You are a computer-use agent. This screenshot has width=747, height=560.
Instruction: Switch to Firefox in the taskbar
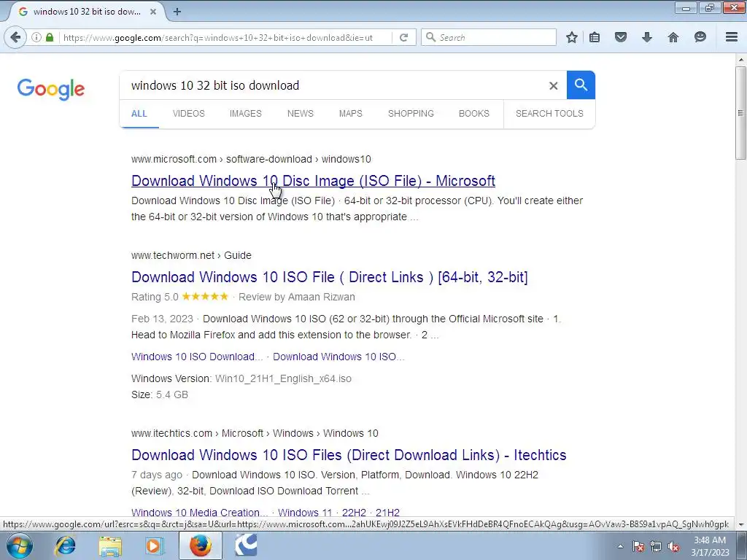[201, 545]
